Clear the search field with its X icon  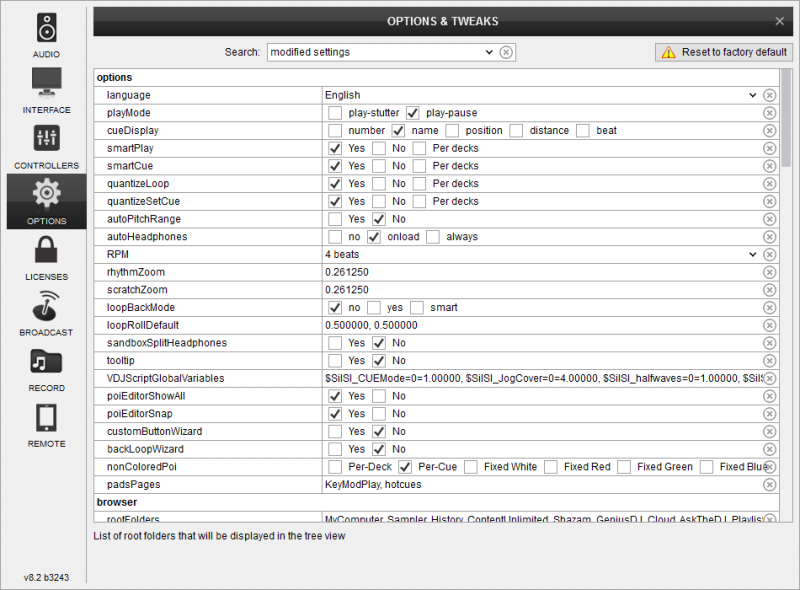[x=506, y=52]
